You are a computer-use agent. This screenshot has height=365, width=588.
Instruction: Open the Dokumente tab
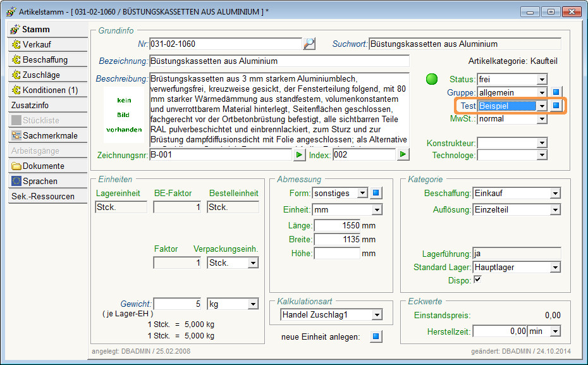click(x=47, y=166)
